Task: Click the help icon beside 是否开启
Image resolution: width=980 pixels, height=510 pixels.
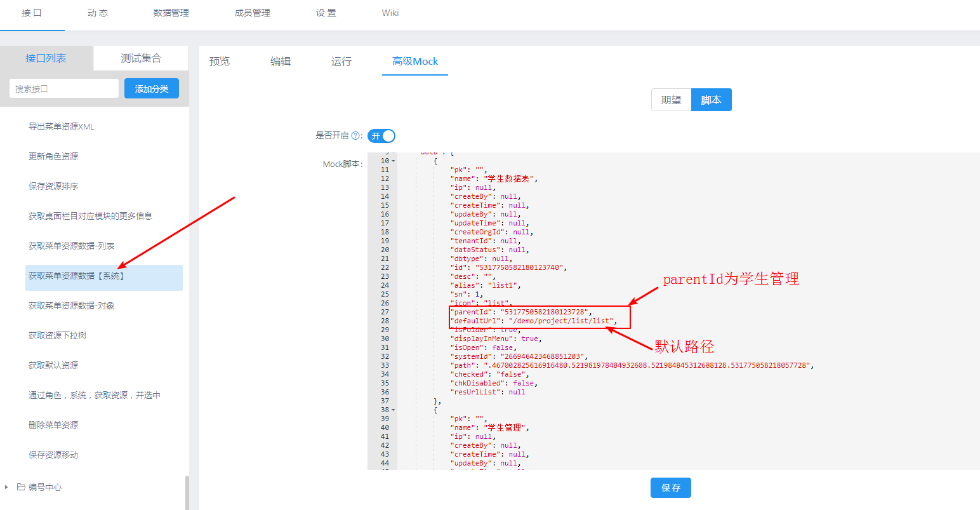Action: point(355,136)
